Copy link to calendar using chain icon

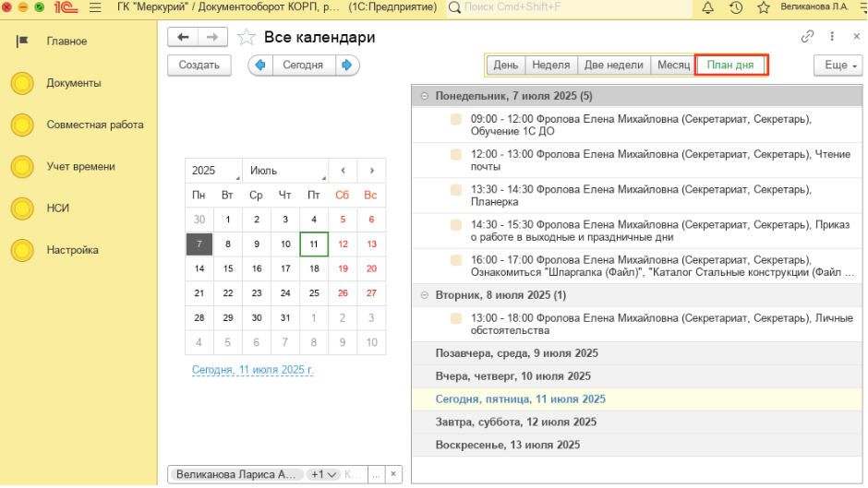point(807,37)
